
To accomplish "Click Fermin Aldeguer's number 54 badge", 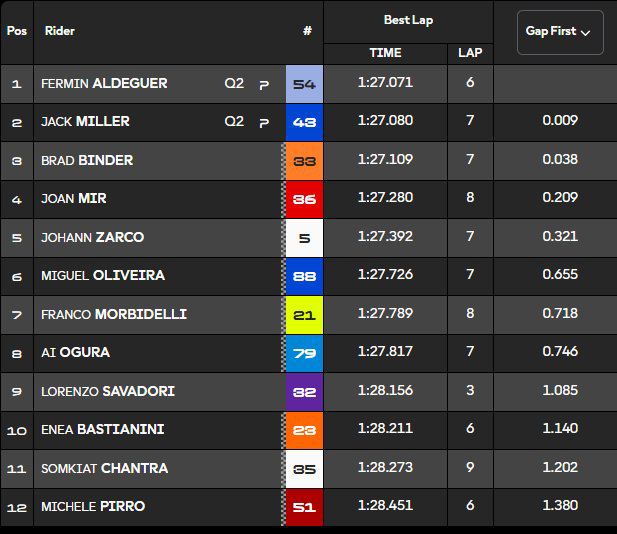I will click(x=304, y=83).
